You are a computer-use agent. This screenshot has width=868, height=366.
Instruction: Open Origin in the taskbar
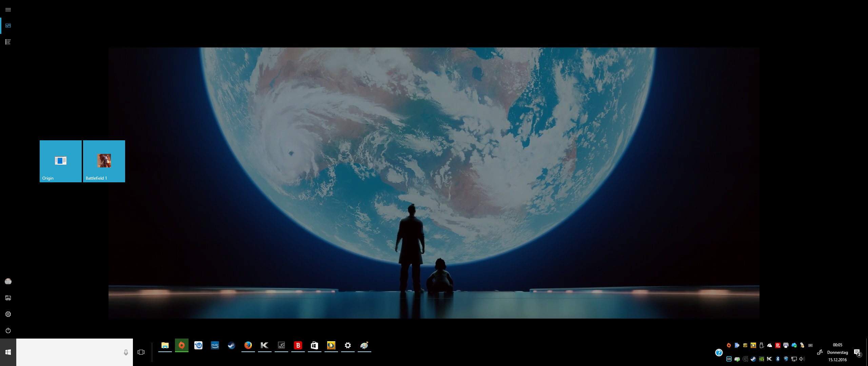click(182, 345)
